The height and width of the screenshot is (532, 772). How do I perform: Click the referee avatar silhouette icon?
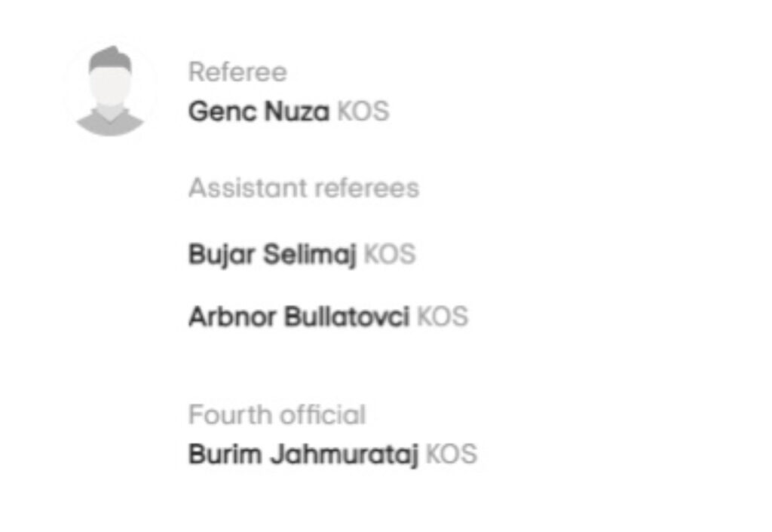(x=110, y=90)
